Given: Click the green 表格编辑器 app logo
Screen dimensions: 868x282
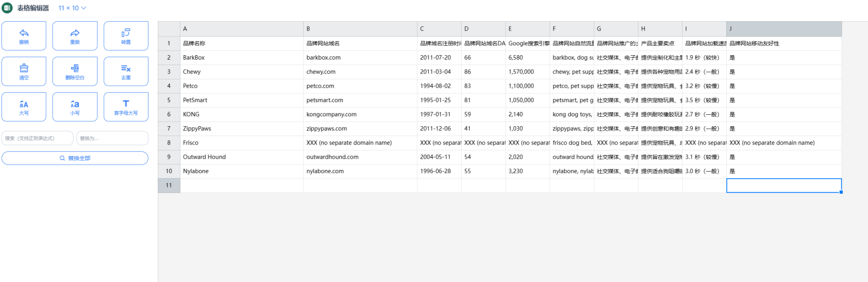Looking at the screenshot, I should click(7, 8).
